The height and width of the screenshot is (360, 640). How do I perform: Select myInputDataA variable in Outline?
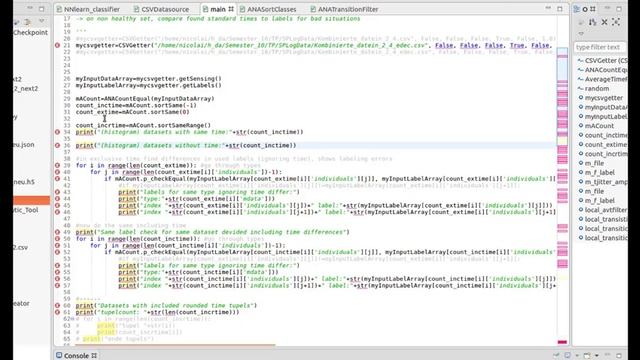tap(602, 107)
